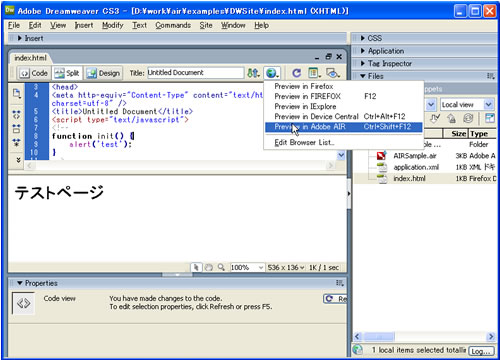
Task: Click the Check Out files icon in Files panel
Action: click(x=435, y=118)
